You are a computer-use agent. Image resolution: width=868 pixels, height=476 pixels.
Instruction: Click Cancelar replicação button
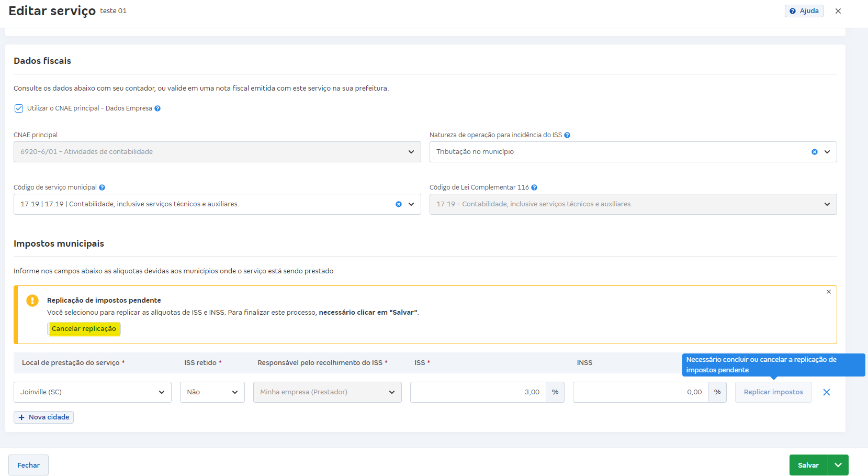tap(84, 329)
